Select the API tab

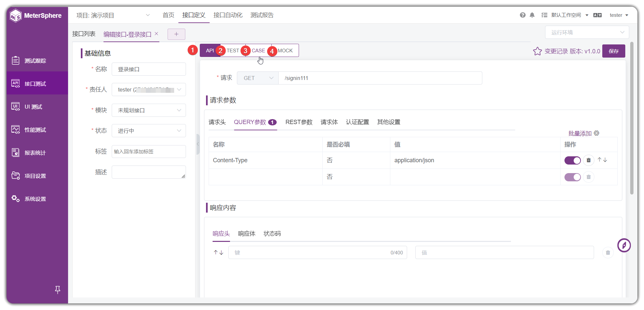pos(210,50)
